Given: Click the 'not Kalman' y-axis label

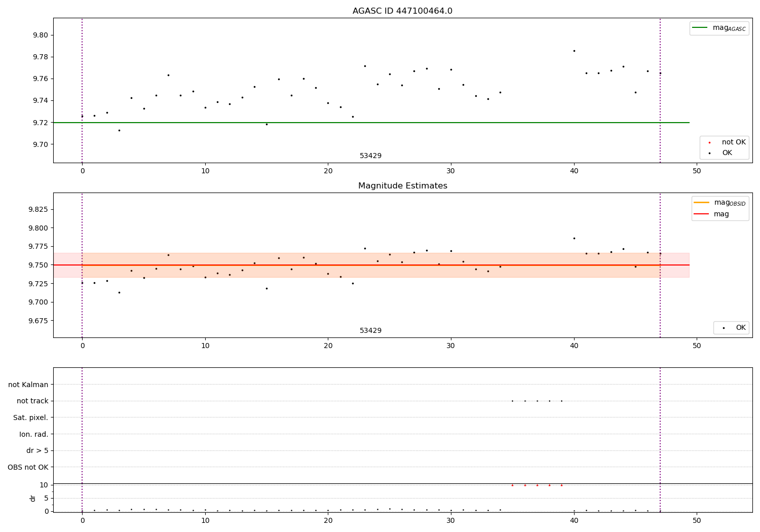Looking at the screenshot, I should [x=28, y=385].
